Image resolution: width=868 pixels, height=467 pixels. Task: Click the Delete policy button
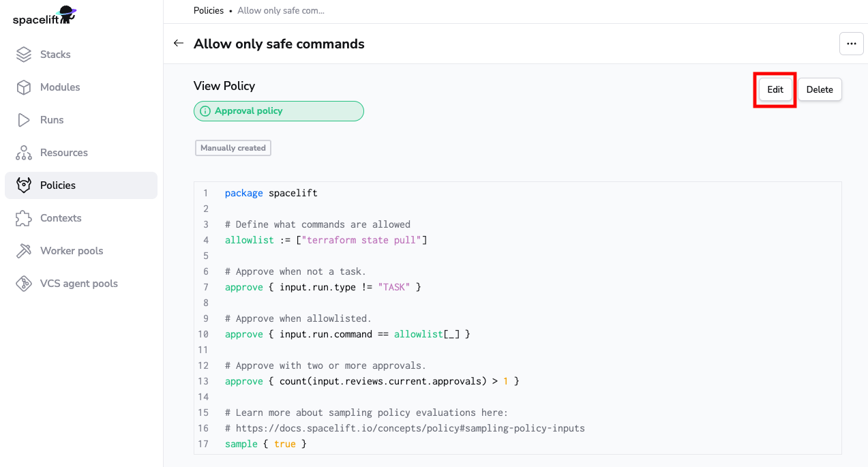point(820,89)
